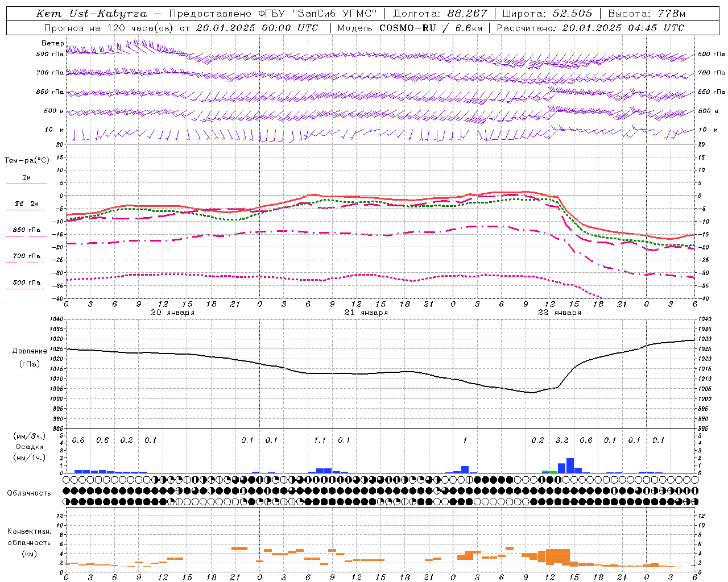This screenshot has width=728, height=582.
Task: Click the forecast start 20.01.2025 00:00 UTC
Action: click(257, 28)
